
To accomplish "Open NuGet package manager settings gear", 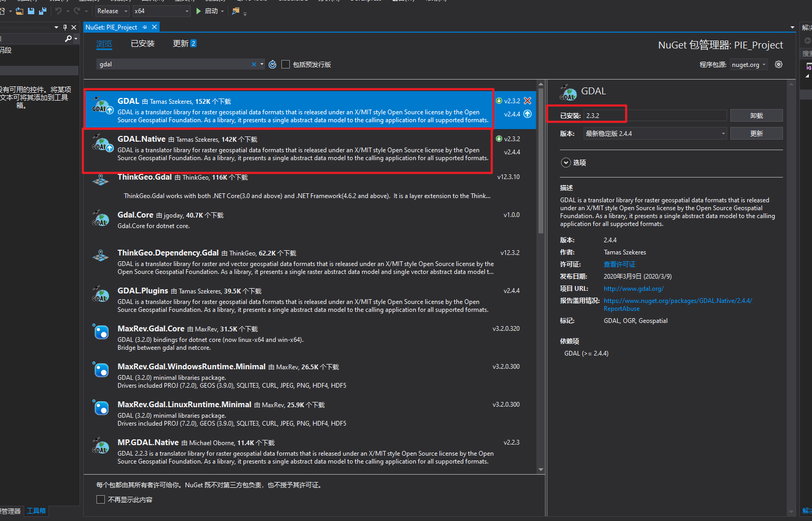I will click(779, 64).
